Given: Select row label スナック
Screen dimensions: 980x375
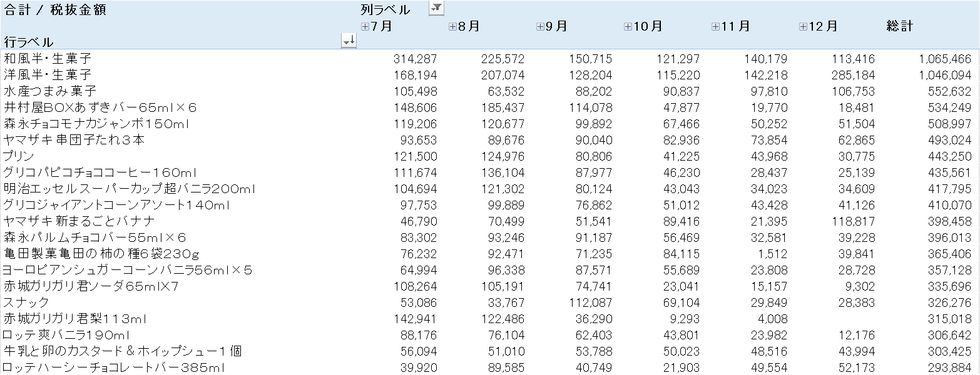Looking at the screenshot, I should (26, 302).
